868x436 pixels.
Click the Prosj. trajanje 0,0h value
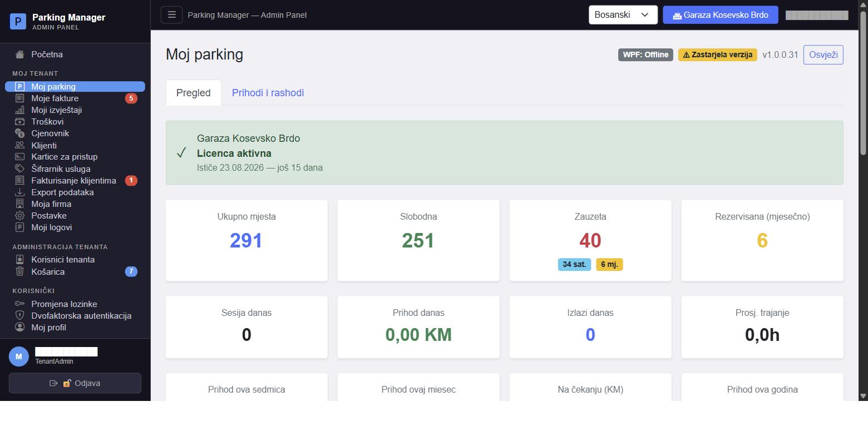point(762,335)
